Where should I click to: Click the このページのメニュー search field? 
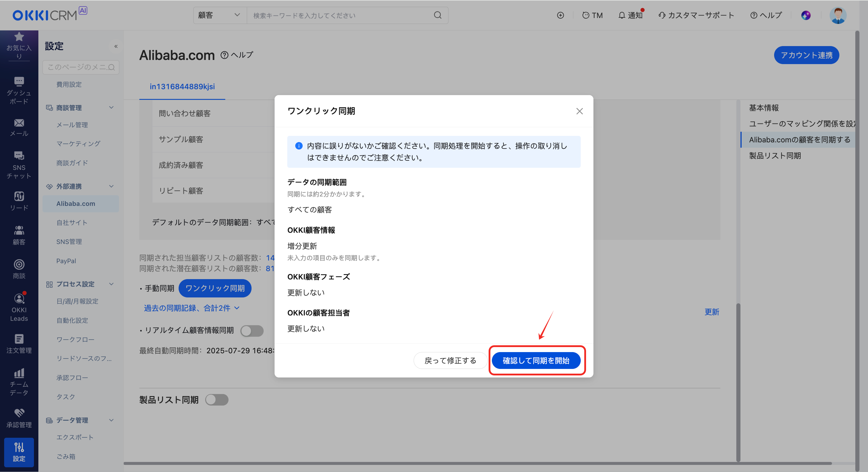pos(81,67)
